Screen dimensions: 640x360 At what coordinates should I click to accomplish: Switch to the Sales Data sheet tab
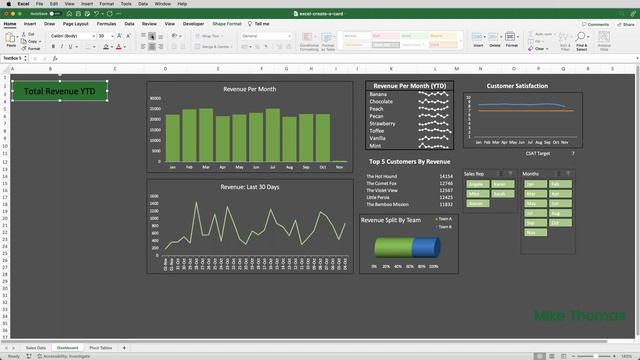coord(36,348)
